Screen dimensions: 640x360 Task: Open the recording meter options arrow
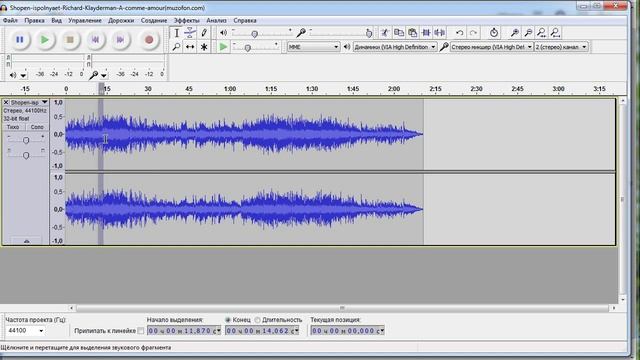104,76
